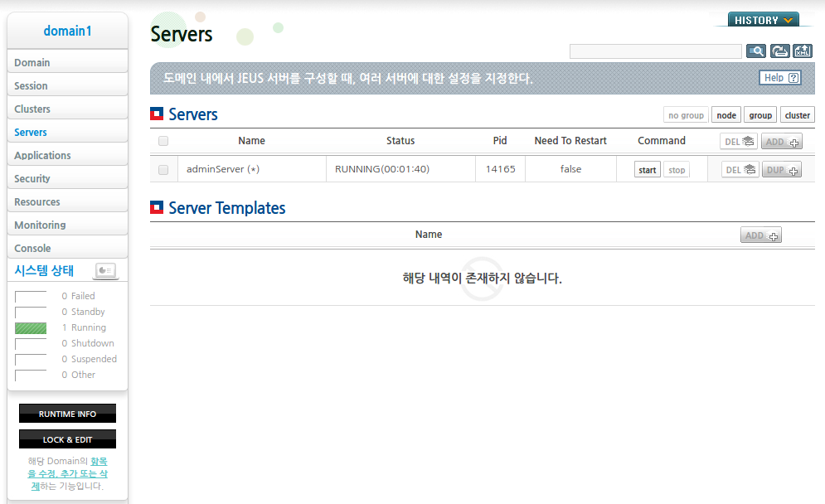Click the green Running status bar
The image size is (825, 504).
(x=31, y=328)
